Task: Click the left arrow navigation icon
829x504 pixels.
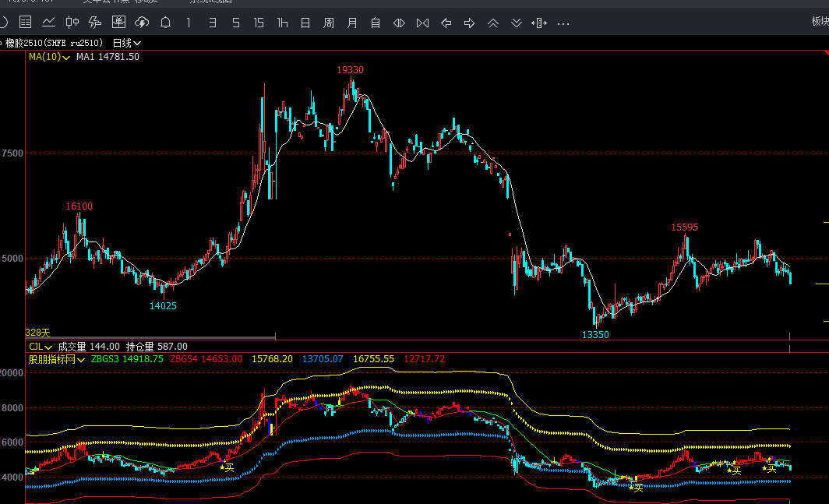Action: tap(446, 23)
